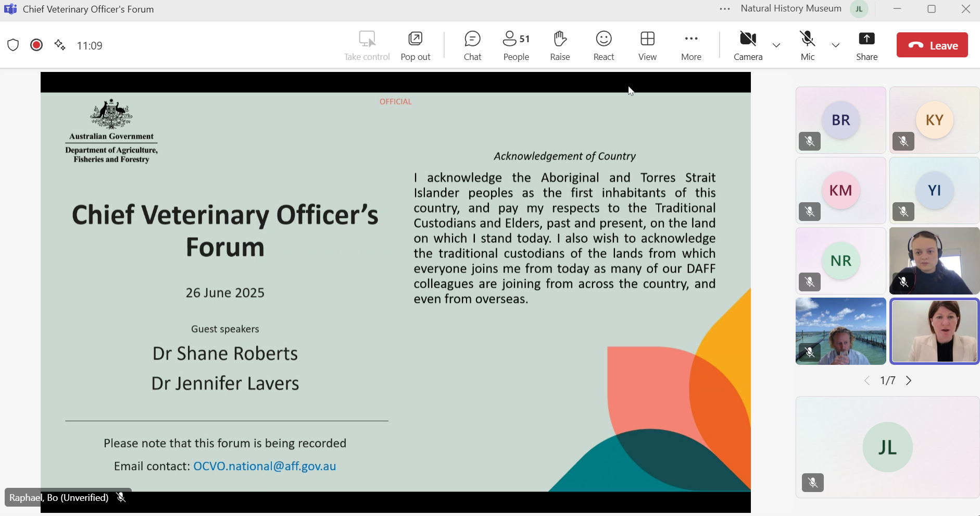The height and width of the screenshot is (516, 980).
Task: Raise your hand in the meeting
Action: pos(560,46)
